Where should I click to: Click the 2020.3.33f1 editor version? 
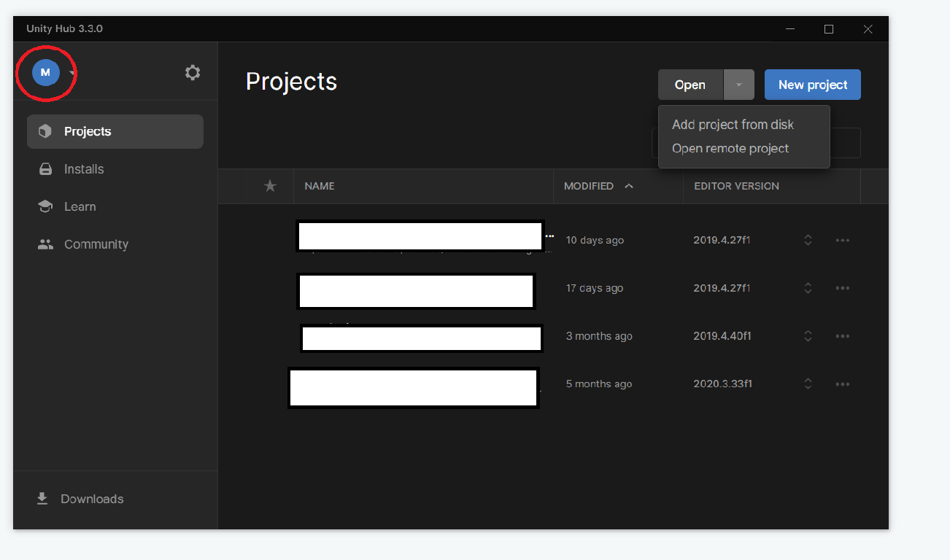click(723, 384)
